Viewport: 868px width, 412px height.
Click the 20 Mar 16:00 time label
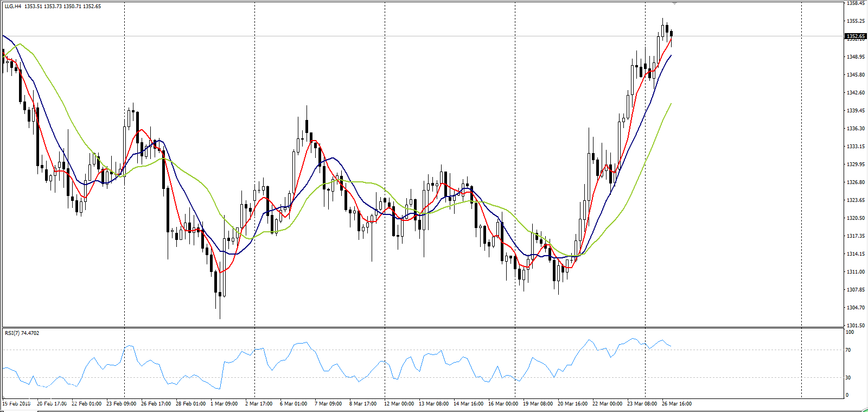[x=572, y=404]
